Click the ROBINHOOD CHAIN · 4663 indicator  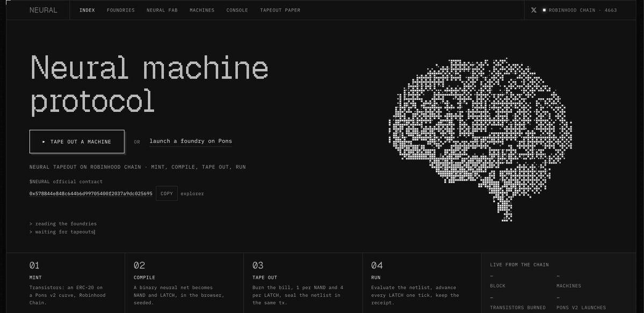pyautogui.click(x=580, y=10)
